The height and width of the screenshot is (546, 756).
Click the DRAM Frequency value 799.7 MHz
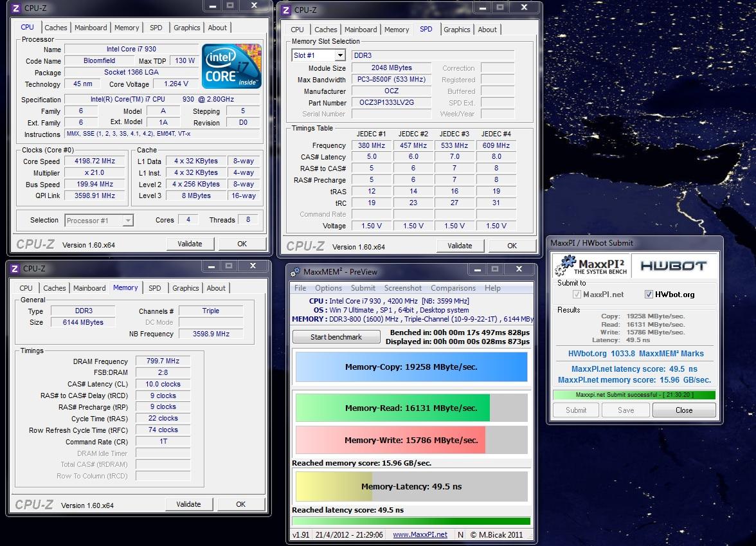click(163, 361)
